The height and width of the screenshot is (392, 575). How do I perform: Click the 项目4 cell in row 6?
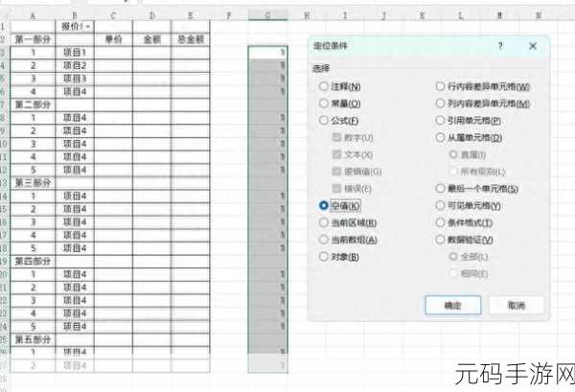click(75, 92)
